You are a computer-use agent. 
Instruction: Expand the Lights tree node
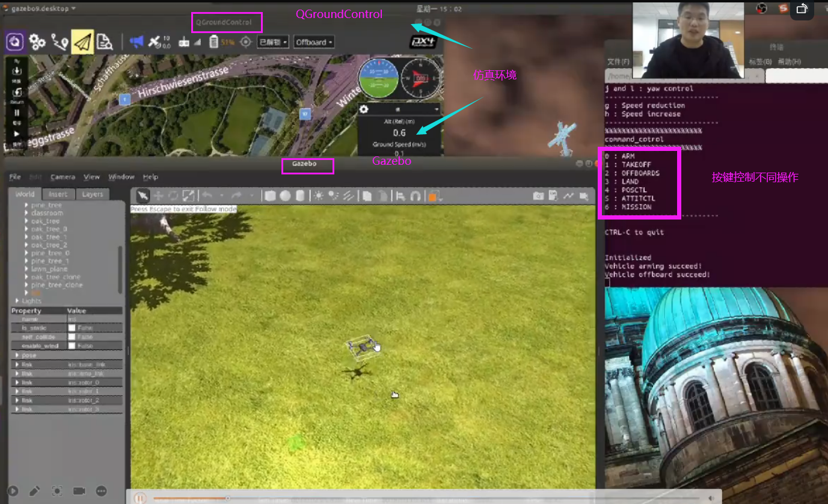click(x=17, y=301)
